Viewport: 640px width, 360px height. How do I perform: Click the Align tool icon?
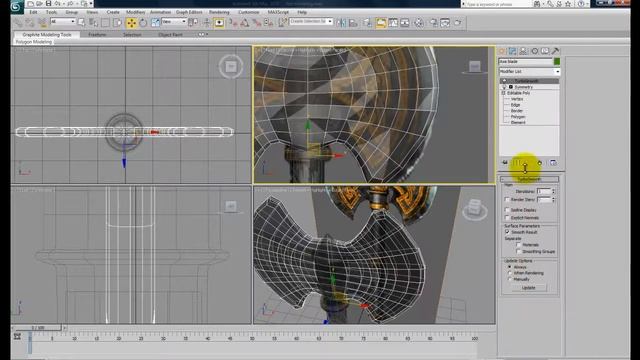click(353, 23)
